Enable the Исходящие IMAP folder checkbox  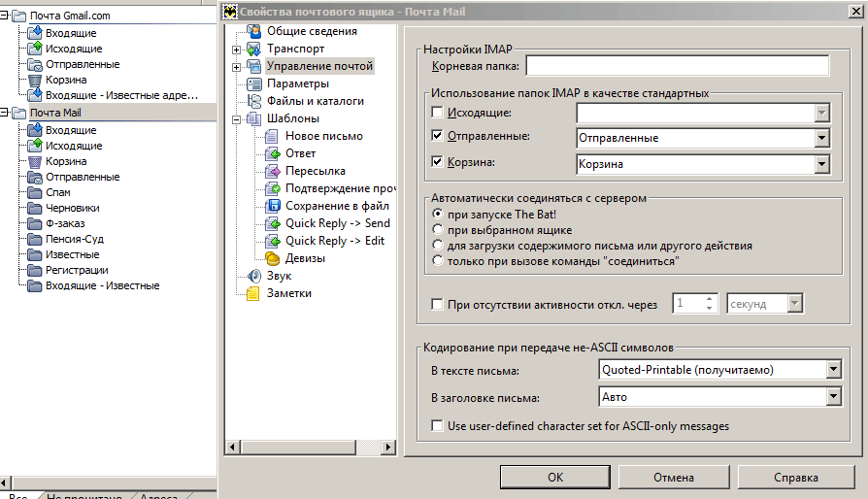(437, 114)
